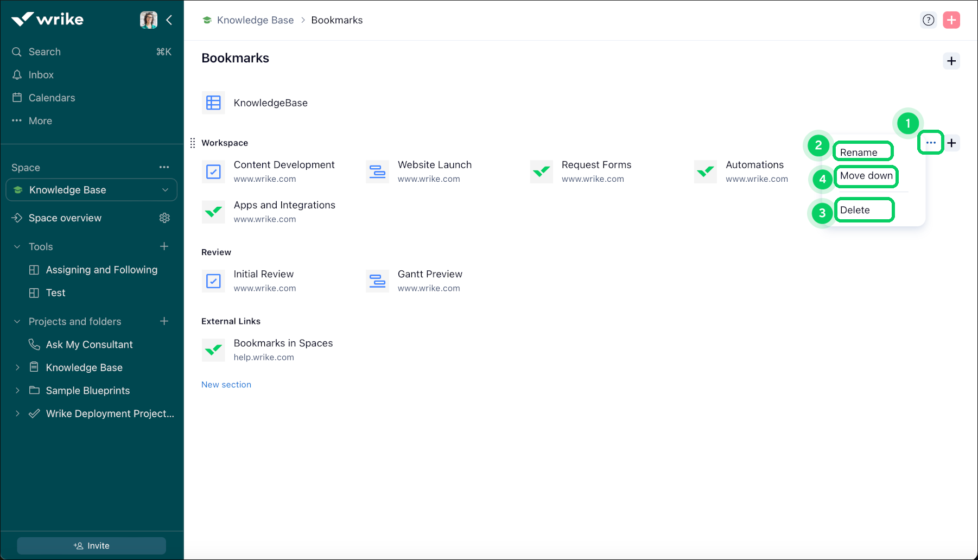978x560 pixels.
Task: Open the user profile avatar
Action: coord(148,20)
